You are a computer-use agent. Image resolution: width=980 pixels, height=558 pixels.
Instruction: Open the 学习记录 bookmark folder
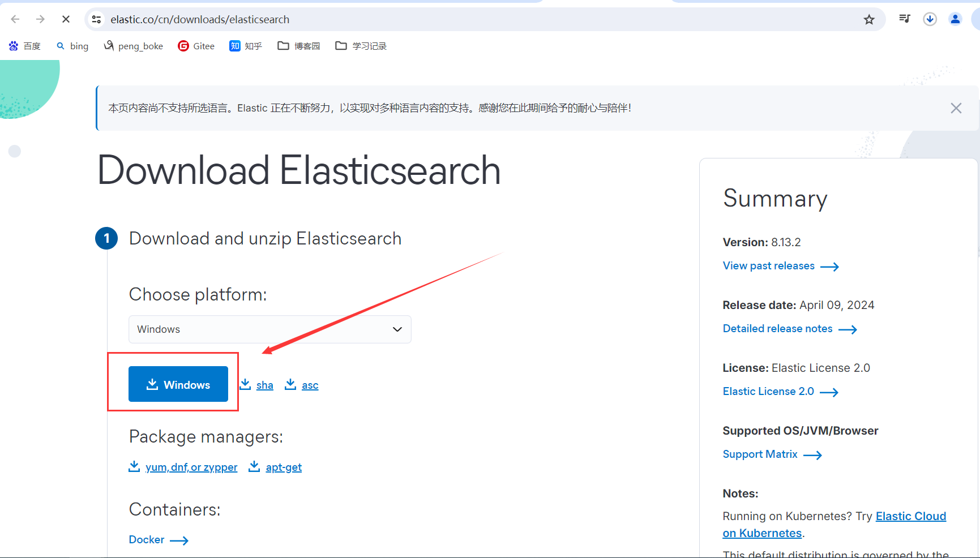(361, 46)
